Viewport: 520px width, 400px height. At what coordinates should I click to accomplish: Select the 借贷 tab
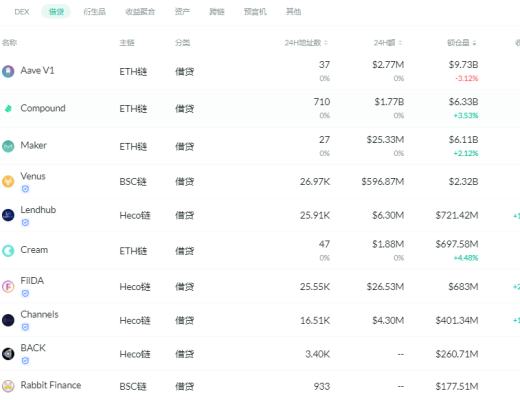click(x=56, y=12)
